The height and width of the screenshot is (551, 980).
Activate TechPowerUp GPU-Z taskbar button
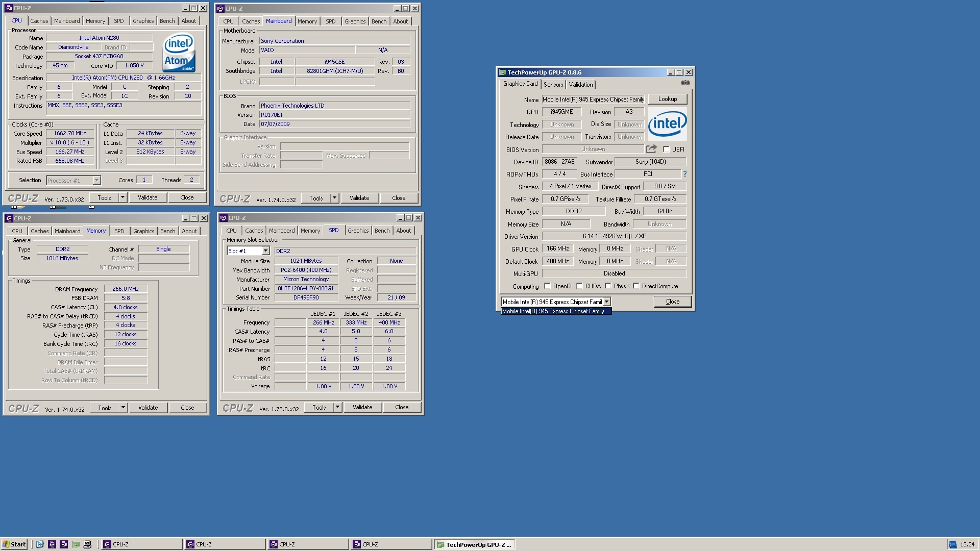pyautogui.click(x=474, y=544)
